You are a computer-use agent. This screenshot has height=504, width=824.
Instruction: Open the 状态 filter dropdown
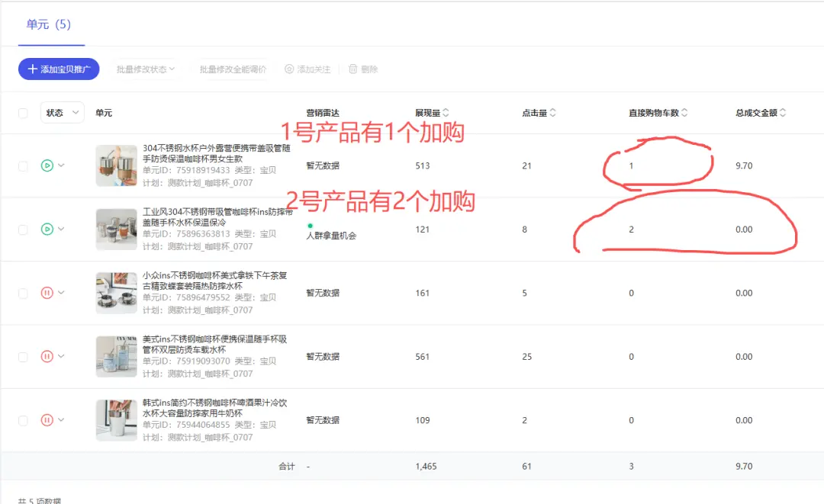[x=62, y=113]
